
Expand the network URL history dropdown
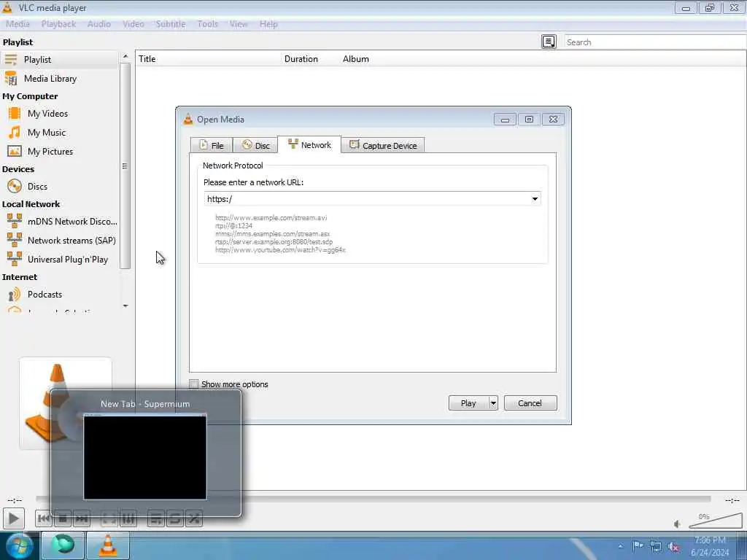coord(535,199)
